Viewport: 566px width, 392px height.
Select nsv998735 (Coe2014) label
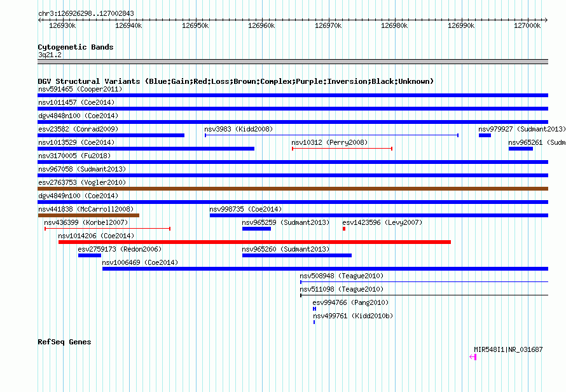245,209
